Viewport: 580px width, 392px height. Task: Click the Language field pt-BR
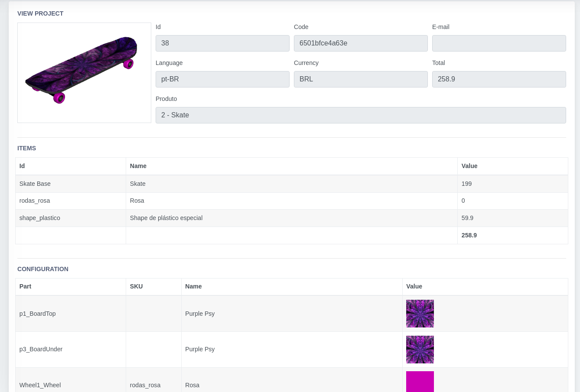222,79
